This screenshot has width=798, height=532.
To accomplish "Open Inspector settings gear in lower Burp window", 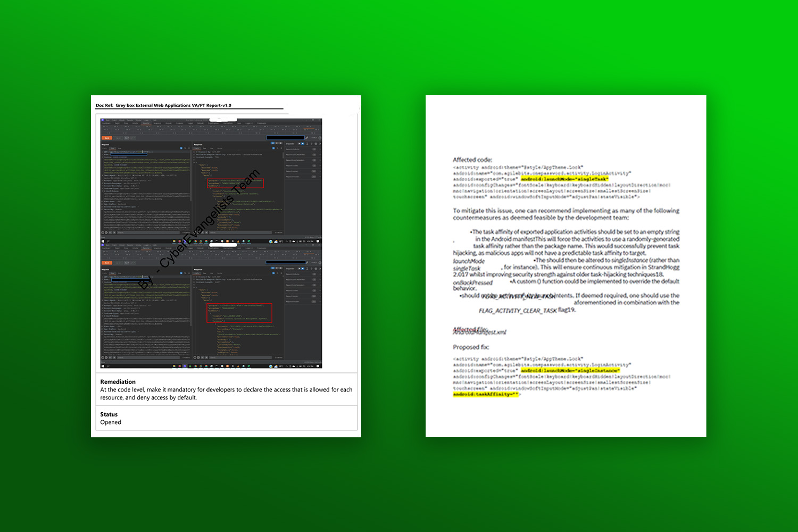I will click(x=315, y=269).
